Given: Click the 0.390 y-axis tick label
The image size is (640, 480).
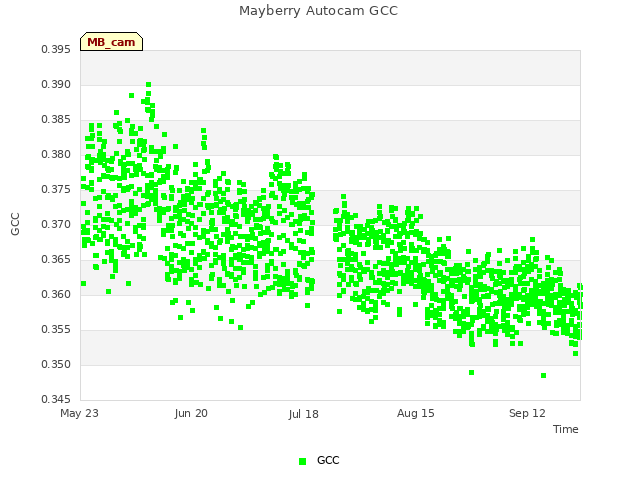Looking at the screenshot, I should point(56,84).
